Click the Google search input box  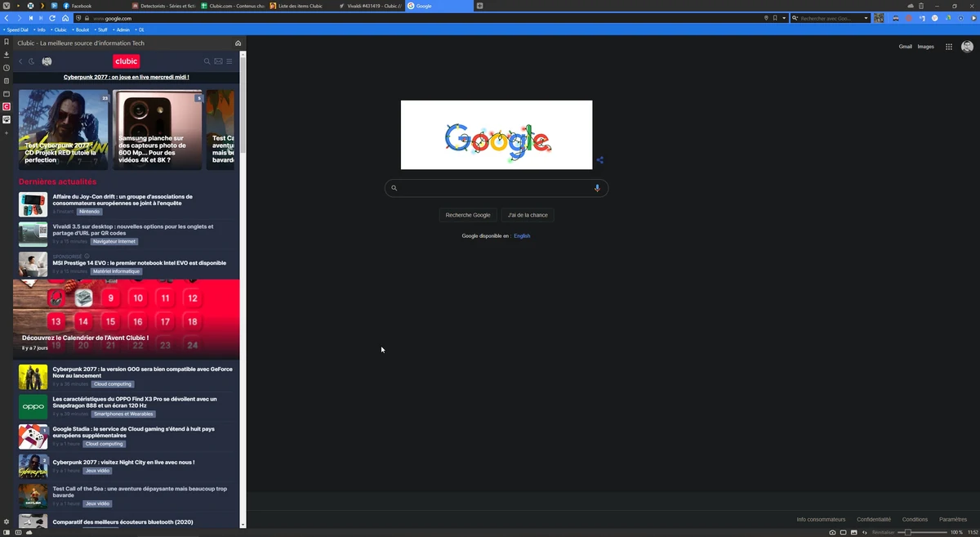(x=497, y=188)
